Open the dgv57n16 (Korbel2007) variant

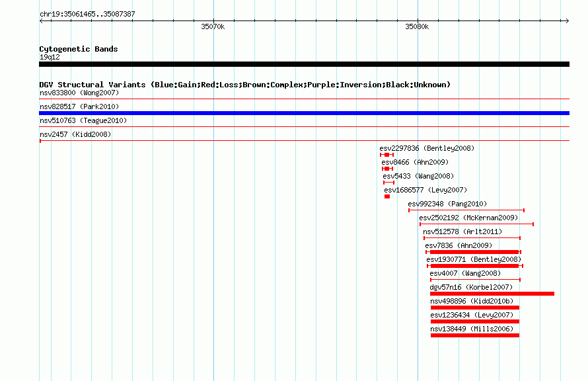471,287
